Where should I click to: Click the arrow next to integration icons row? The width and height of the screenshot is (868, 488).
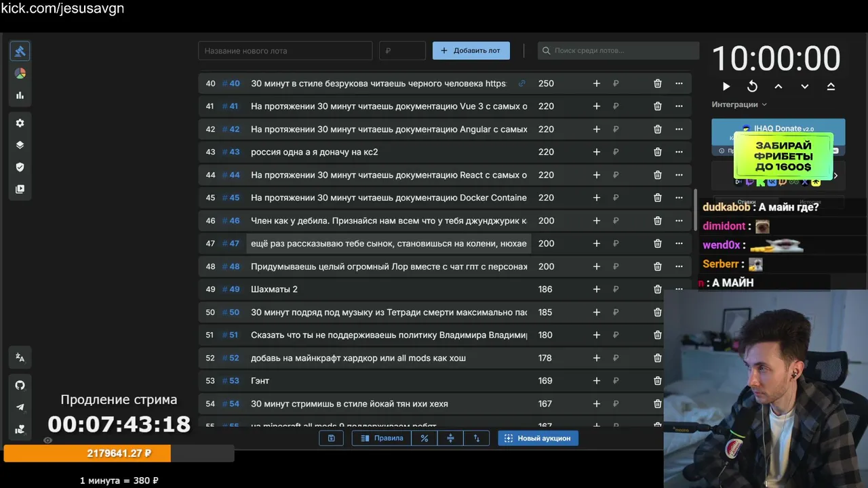[x=835, y=176]
